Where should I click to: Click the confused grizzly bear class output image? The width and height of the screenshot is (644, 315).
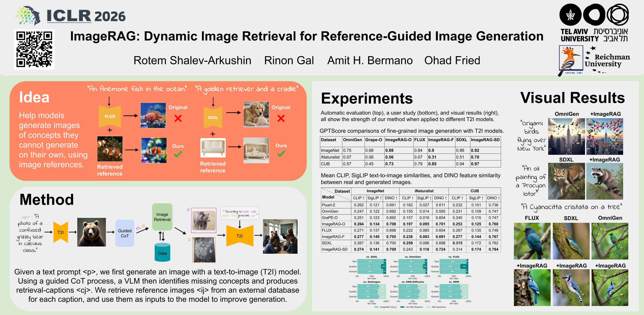280,236
